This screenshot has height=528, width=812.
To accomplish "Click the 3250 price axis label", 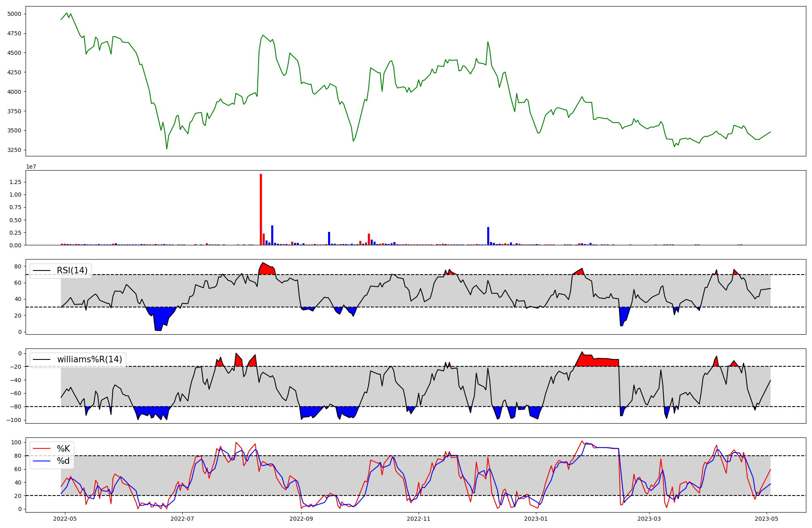I will (x=15, y=150).
